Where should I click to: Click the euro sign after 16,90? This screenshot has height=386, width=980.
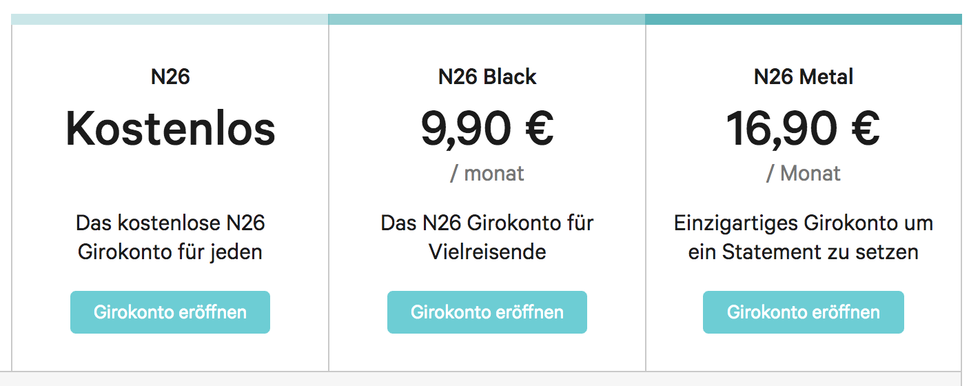(x=861, y=129)
